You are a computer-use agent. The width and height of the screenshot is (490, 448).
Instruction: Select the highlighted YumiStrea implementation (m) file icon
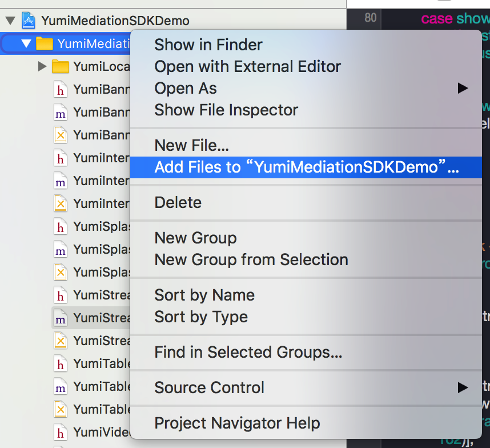click(61, 318)
